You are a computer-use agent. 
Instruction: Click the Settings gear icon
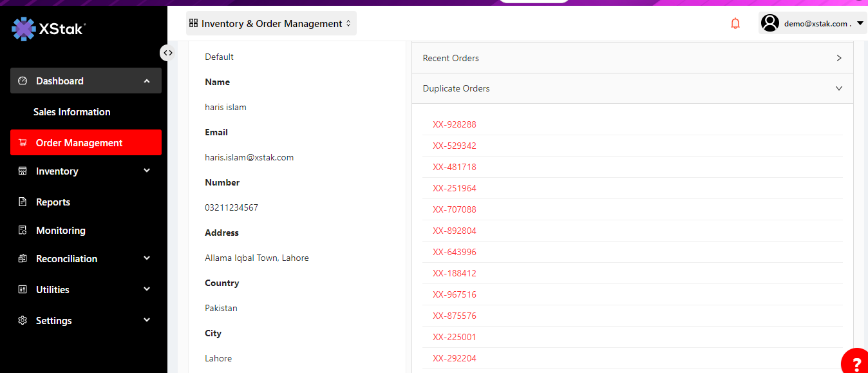coord(23,321)
